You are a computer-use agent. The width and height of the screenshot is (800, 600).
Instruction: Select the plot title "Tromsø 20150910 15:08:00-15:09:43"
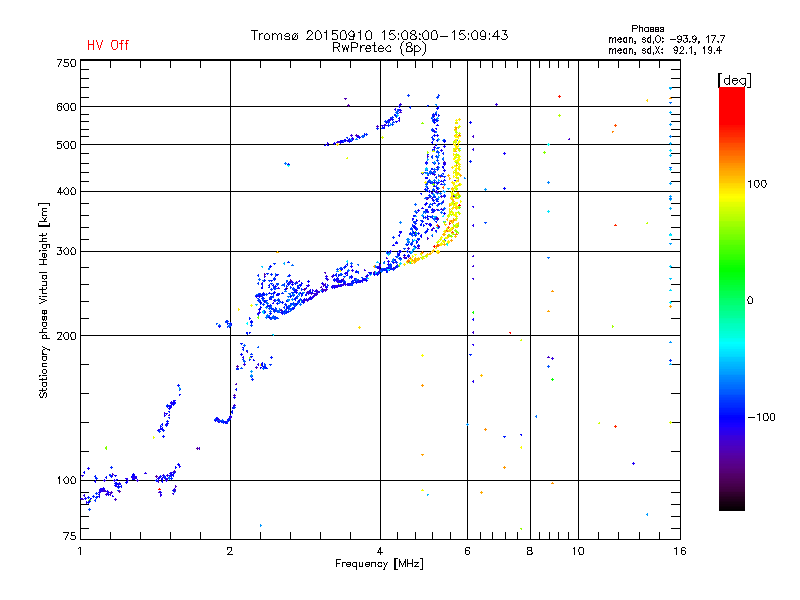point(379,35)
